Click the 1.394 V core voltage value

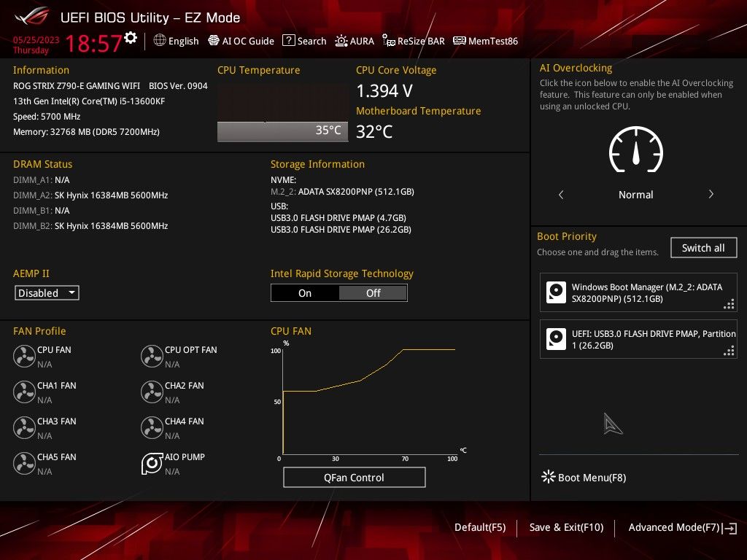click(x=384, y=90)
